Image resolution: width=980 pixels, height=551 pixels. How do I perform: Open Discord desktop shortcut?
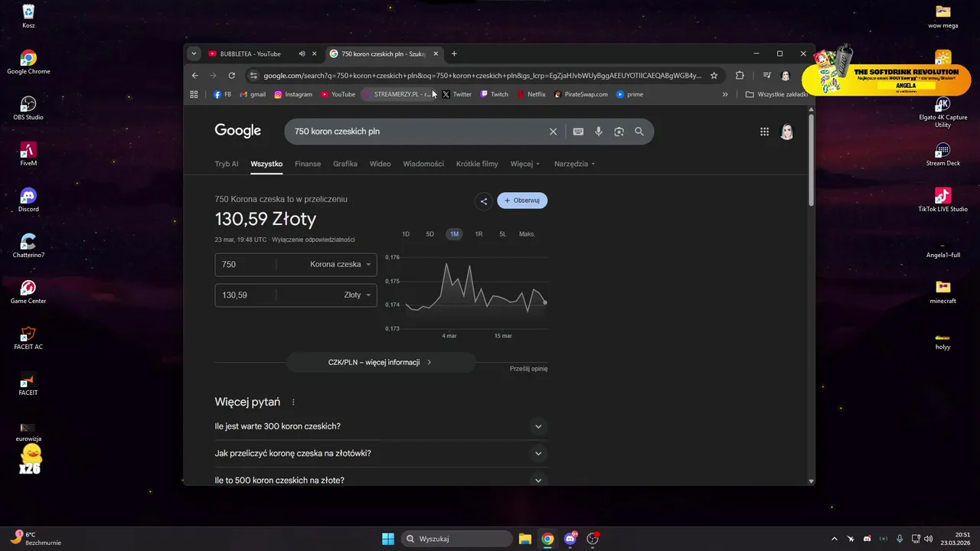pos(28,200)
